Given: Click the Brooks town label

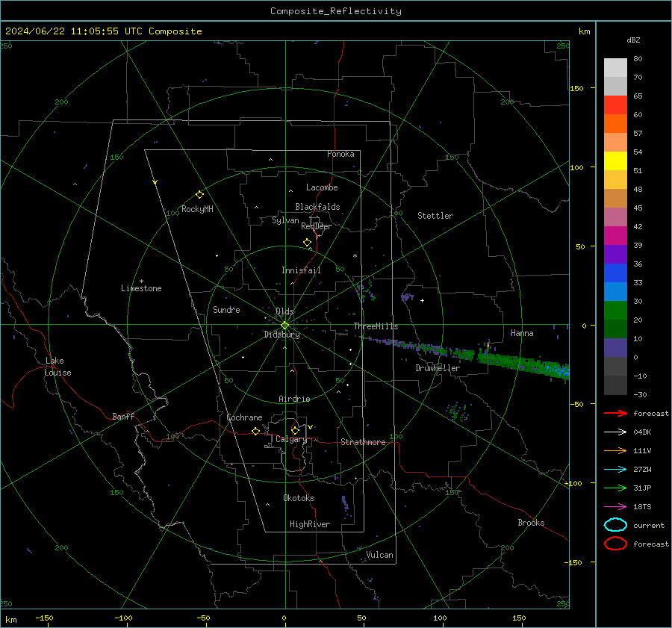Looking at the screenshot, I should click(x=531, y=523).
